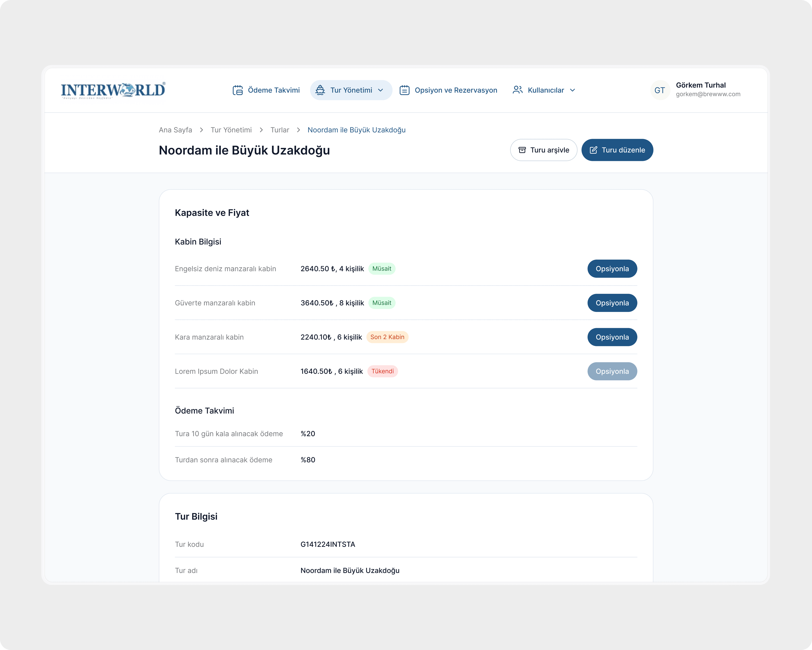The height and width of the screenshot is (650, 812).
Task: Click Opsiyonla for Lorem Ipsum Dolor Kabin
Action: 612,371
